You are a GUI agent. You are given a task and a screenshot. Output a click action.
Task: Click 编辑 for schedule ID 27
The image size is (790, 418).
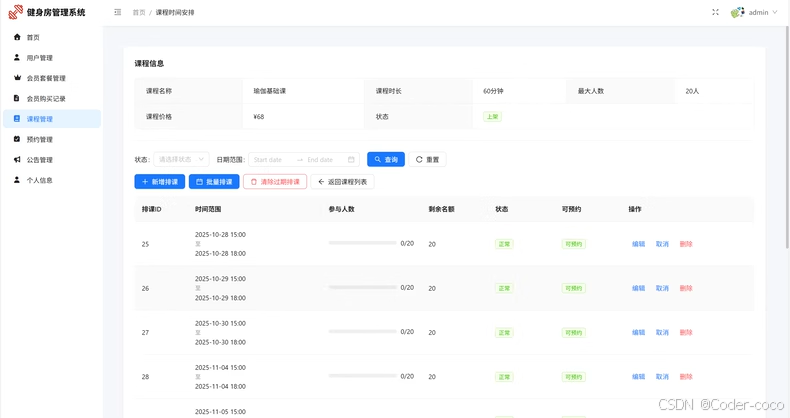(638, 332)
